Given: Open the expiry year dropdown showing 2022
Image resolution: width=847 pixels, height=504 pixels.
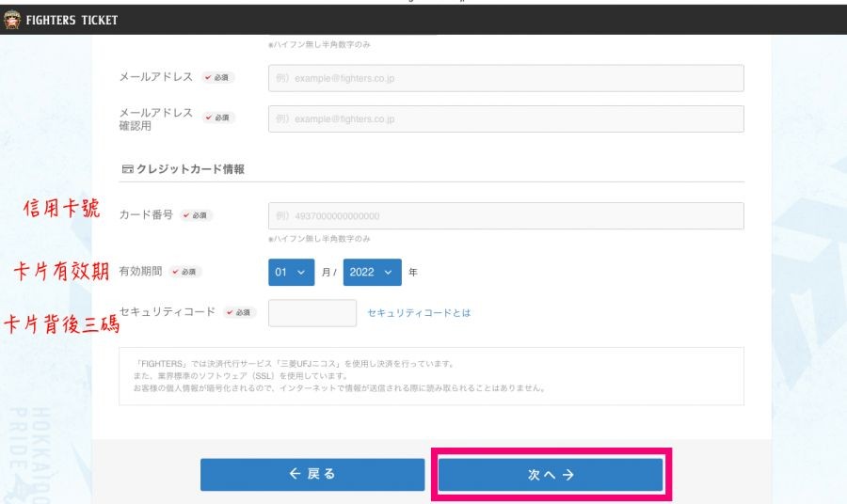Looking at the screenshot, I should click(372, 272).
